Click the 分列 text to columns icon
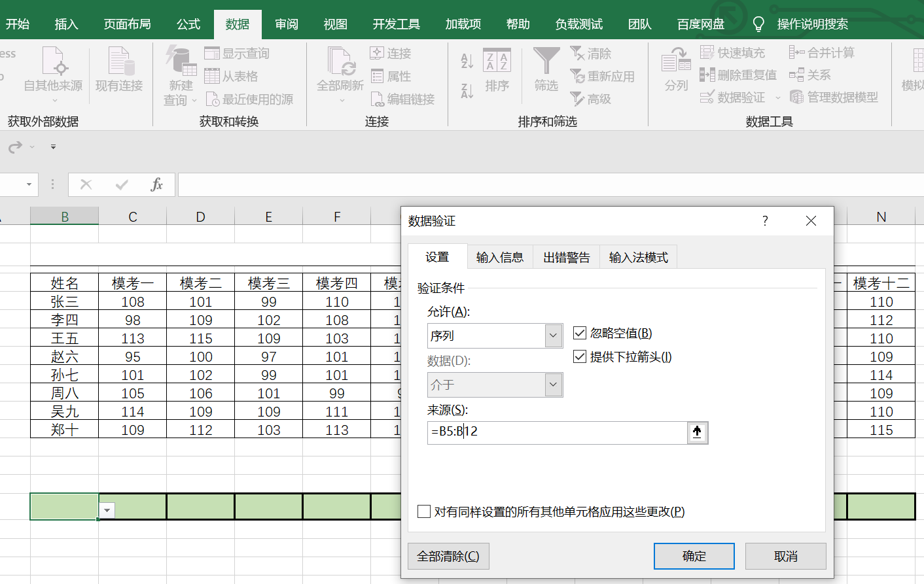924x584 pixels. [676, 61]
